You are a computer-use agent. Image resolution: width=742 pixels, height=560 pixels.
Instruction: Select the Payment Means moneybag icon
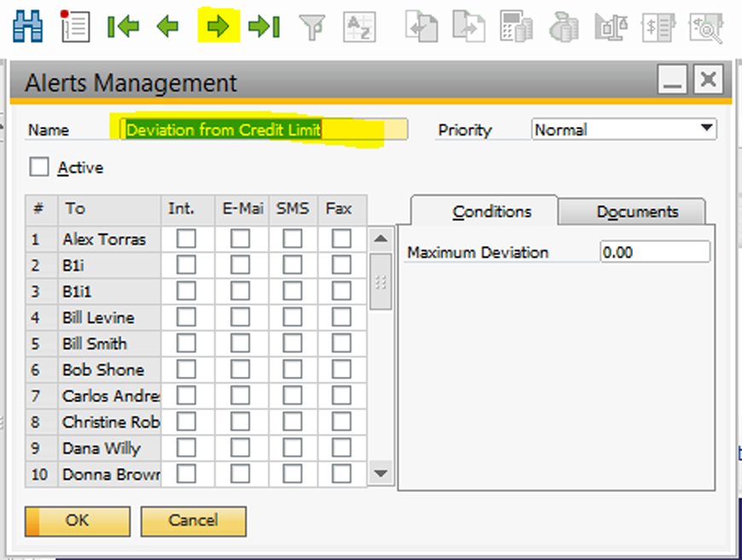(562, 26)
